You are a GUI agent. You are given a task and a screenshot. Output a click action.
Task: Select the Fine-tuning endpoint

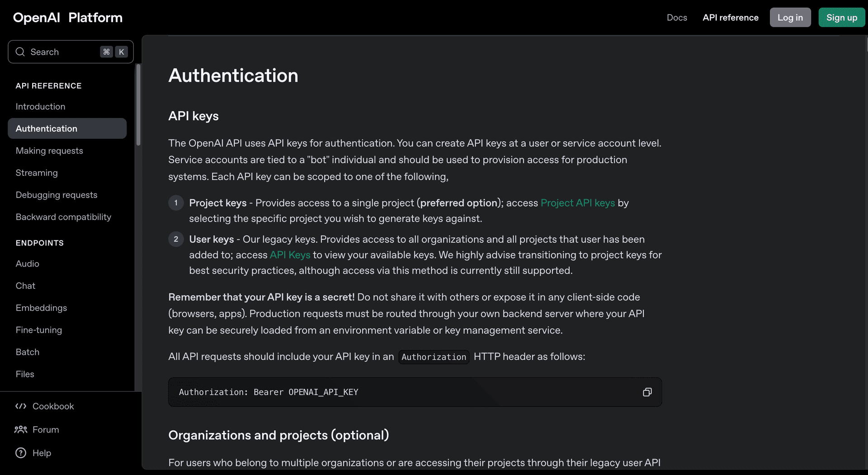(x=39, y=330)
